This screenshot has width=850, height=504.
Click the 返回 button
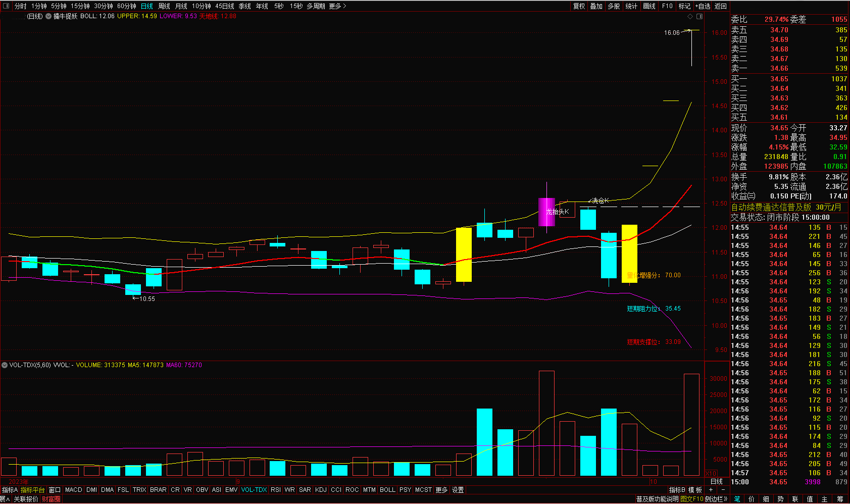click(x=721, y=6)
